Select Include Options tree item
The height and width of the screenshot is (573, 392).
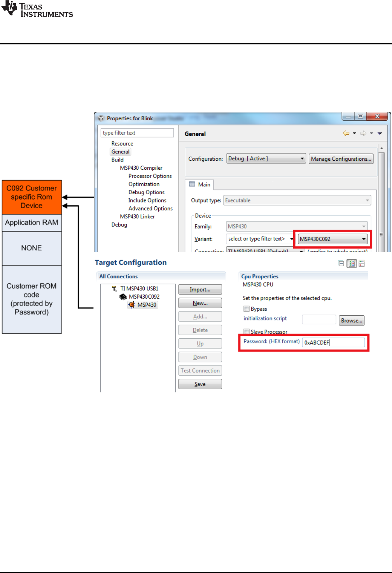click(147, 200)
